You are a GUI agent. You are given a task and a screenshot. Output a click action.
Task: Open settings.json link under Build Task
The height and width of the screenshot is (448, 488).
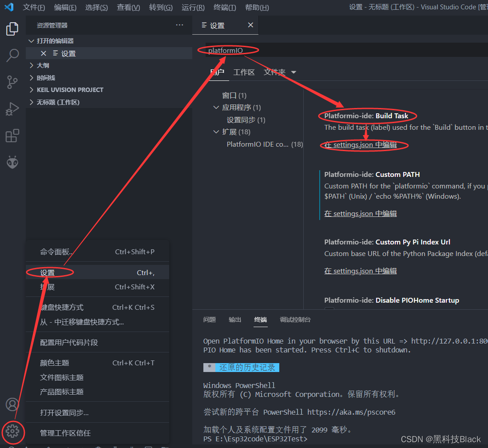click(361, 145)
